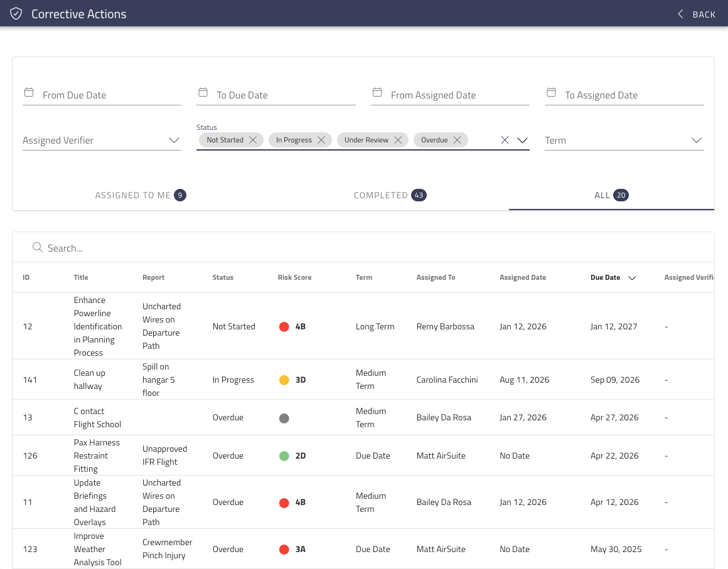Click the 4B risk score of ID 11
This screenshot has height=569, width=728.
[301, 502]
